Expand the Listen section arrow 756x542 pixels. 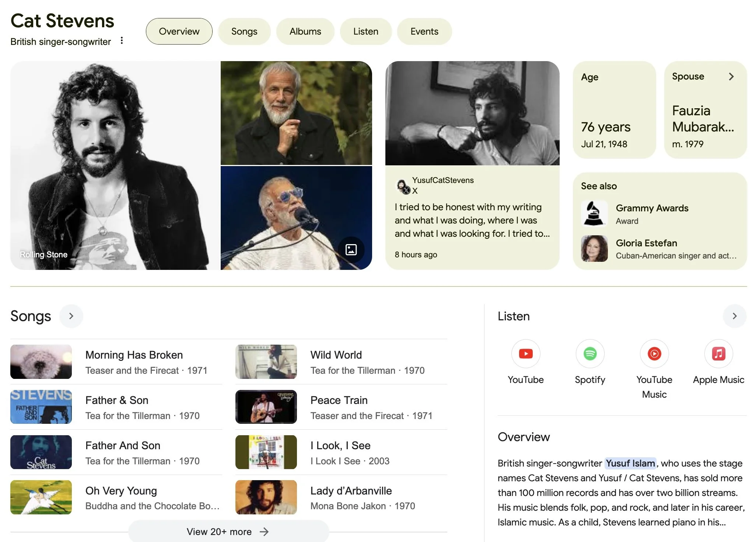pyautogui.click(x=734, y=316)
